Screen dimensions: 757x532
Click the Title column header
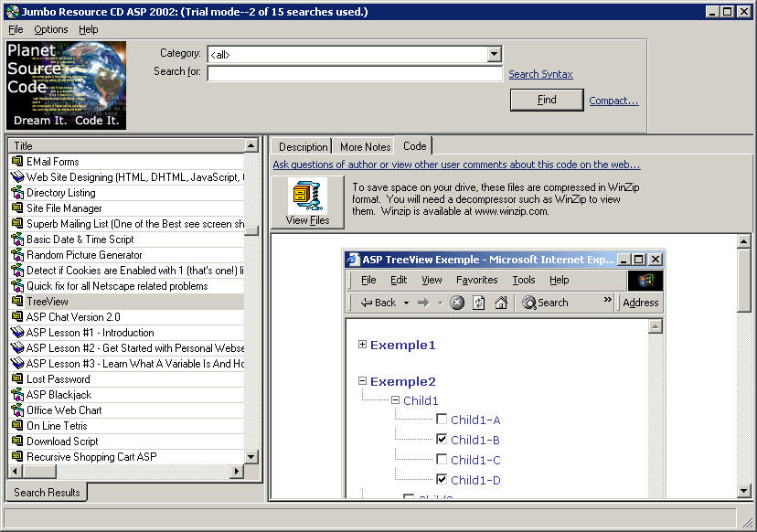(126, 145)
